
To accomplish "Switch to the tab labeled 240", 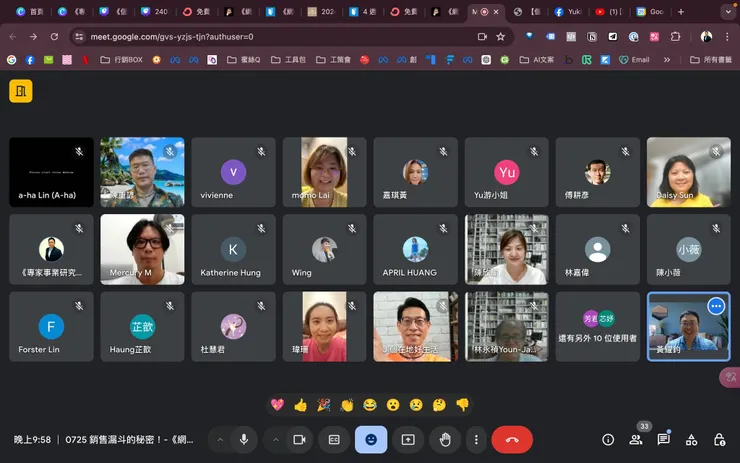I will [x=156, y=12].
